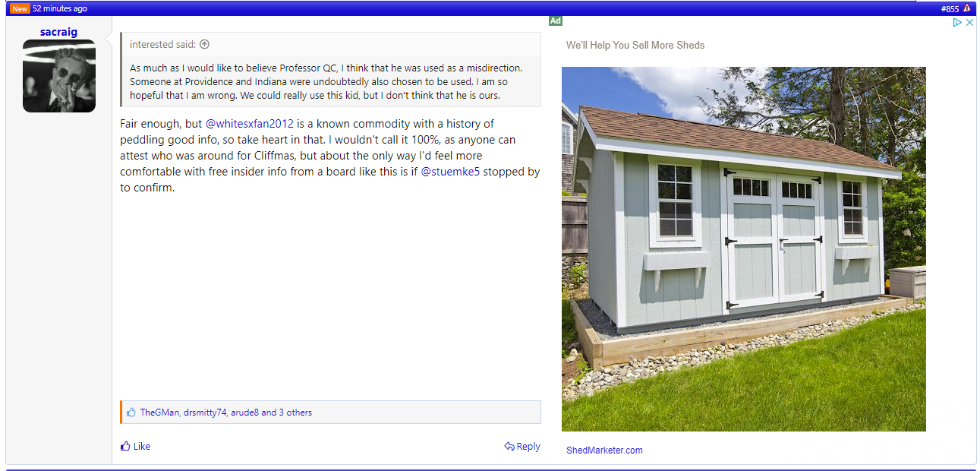This screenshot has height=471, width=980.
Task: Open post permalink #855
Action: pyautogui.click(x=950, y=8)
